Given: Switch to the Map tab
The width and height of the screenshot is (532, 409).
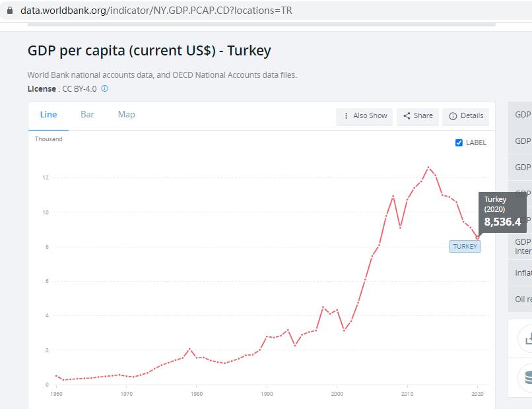Looking at the screenshot, I should coord(126,115).
